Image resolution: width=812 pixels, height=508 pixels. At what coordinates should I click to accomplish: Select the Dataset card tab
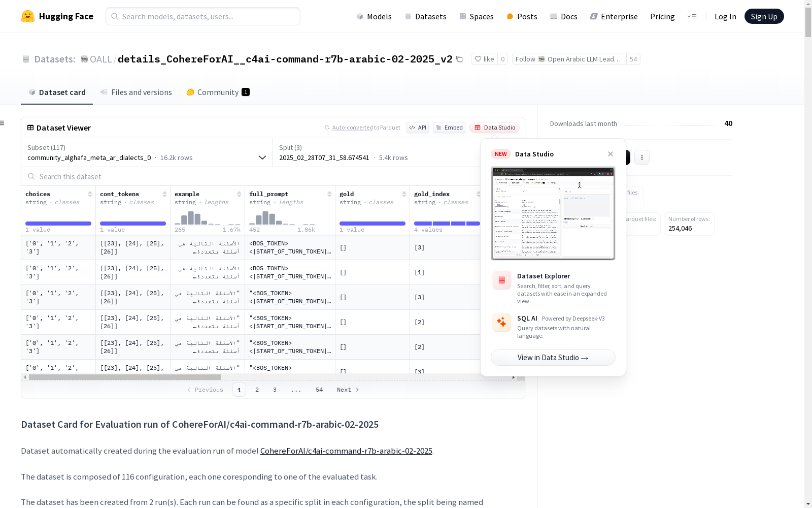pos(57,92)
